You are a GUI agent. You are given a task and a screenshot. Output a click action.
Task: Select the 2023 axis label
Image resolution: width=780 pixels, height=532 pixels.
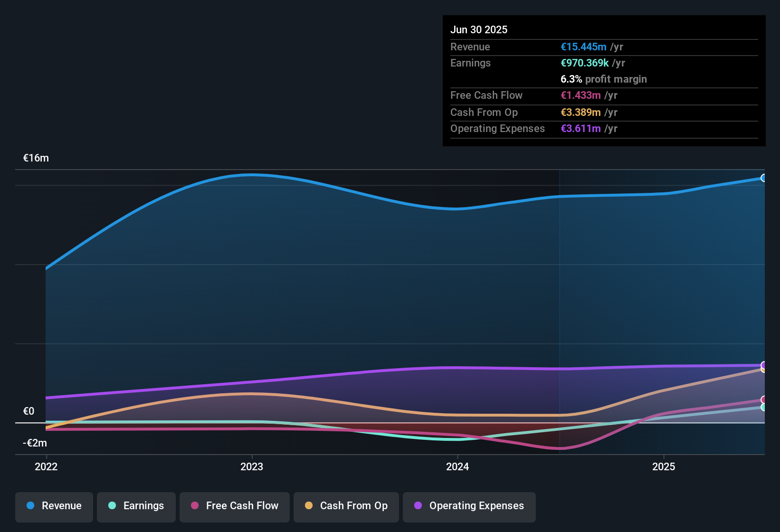point(252,466)
